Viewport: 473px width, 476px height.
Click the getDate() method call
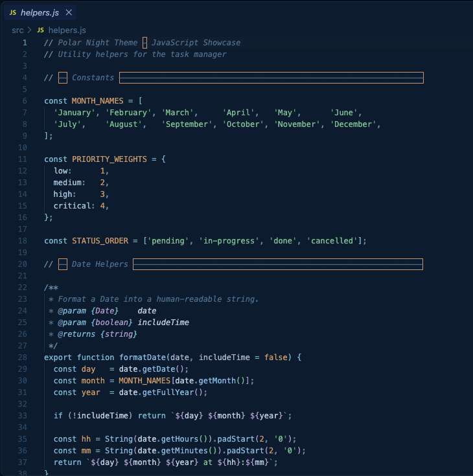pos(163,369)
